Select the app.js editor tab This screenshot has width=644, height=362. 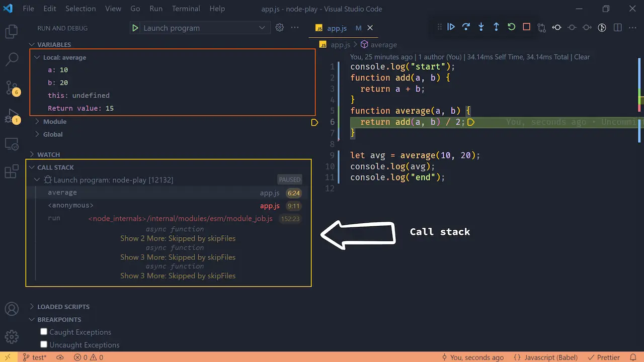[x=337, y=28]
